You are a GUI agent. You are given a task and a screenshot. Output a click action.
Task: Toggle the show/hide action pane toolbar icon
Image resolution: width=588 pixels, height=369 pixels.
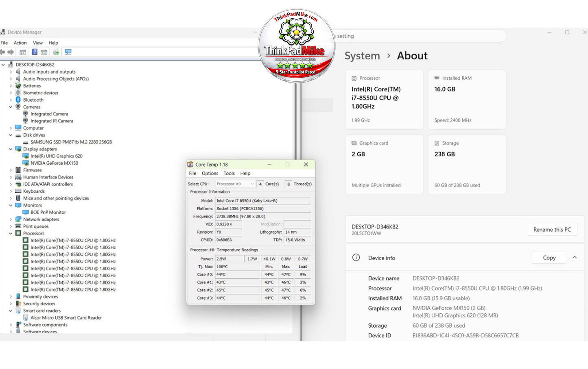click(44, 52)
